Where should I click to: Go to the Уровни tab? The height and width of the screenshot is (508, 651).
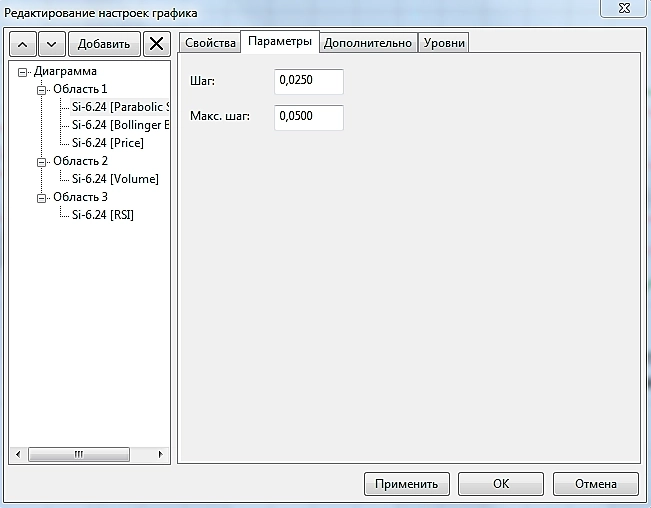(x=443, y=42)
